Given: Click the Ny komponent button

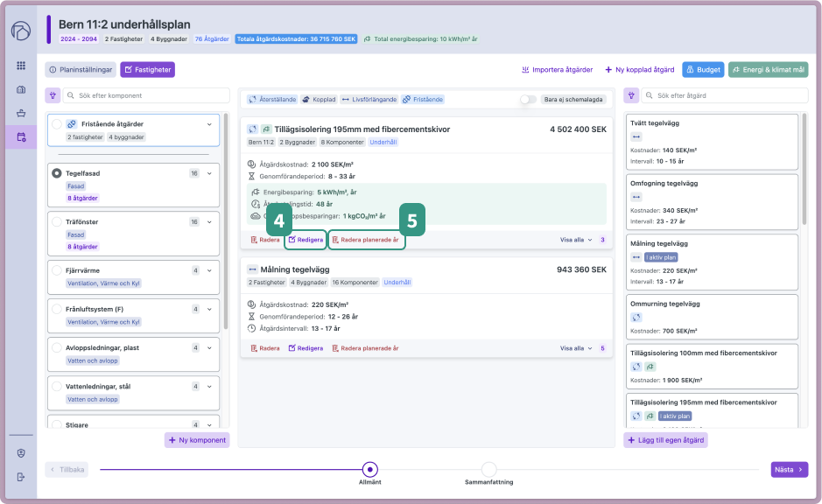Looking at the screenshot, I should [197, 440].
